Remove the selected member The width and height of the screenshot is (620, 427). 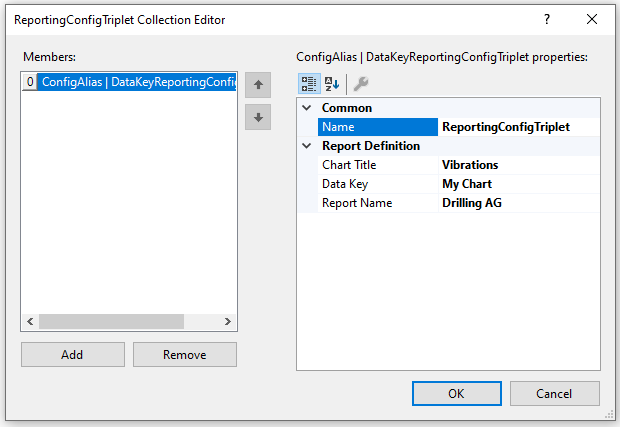coord(185,355)
